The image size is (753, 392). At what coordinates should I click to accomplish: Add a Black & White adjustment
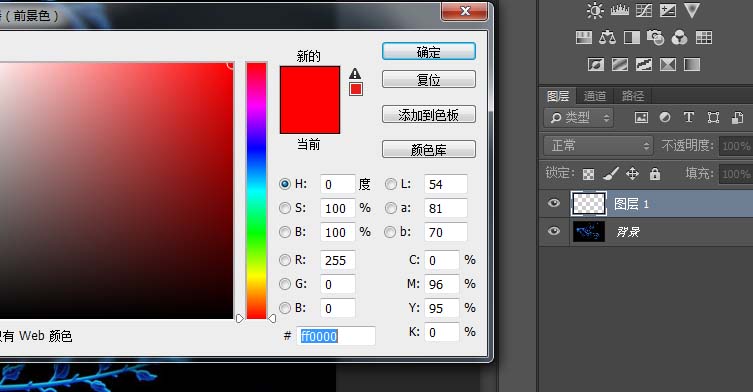[632, 37]
